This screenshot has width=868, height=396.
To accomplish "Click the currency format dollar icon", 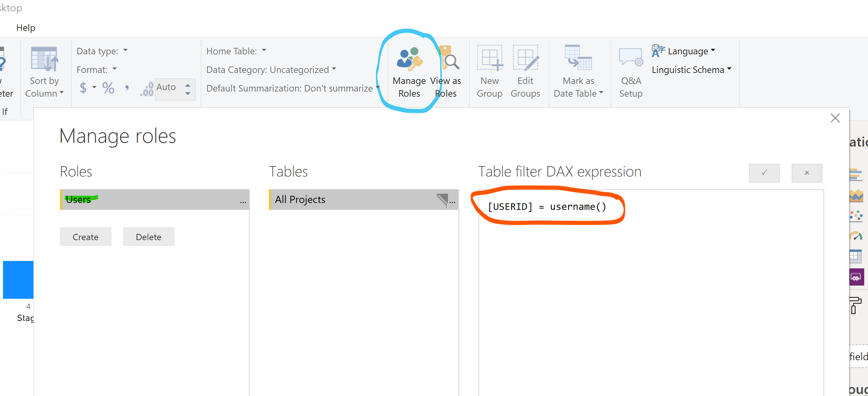I will click(83, 88).
